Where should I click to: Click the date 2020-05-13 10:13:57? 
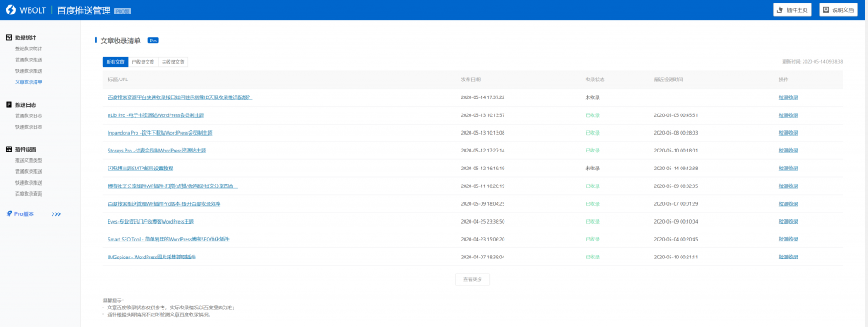coord(482,115)
